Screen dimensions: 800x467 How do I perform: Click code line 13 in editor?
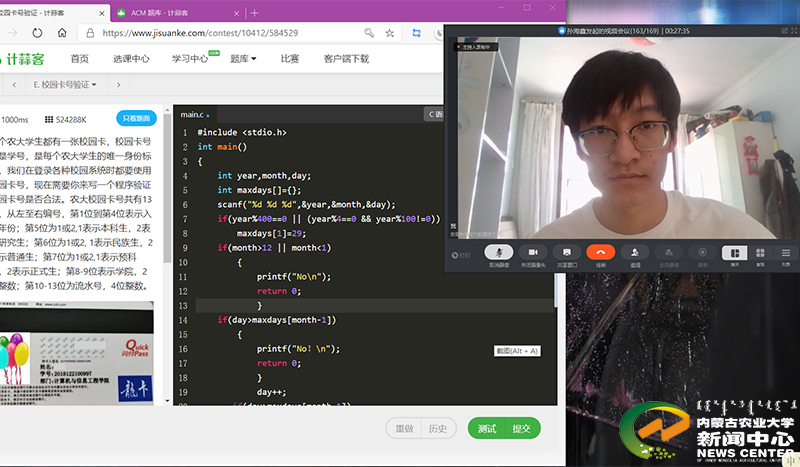click(x=375, y=306)
